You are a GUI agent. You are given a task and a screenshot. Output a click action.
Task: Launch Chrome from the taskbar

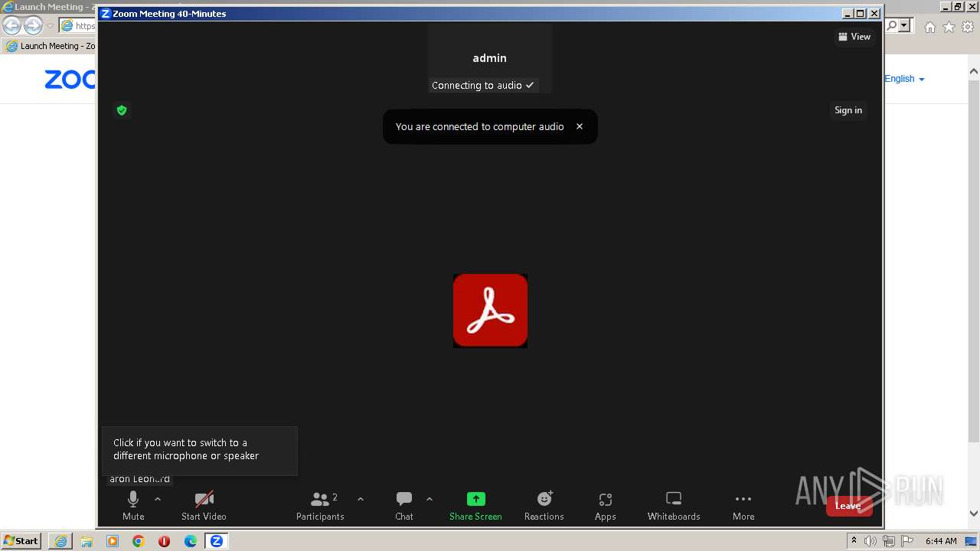[x=139, y=541]
